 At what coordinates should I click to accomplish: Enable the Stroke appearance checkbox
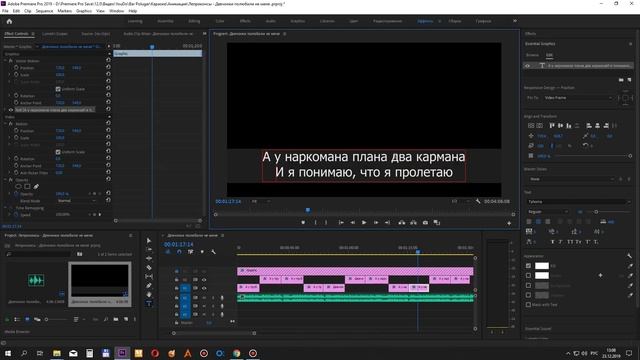pyautogui.click(x=528, y=276)
